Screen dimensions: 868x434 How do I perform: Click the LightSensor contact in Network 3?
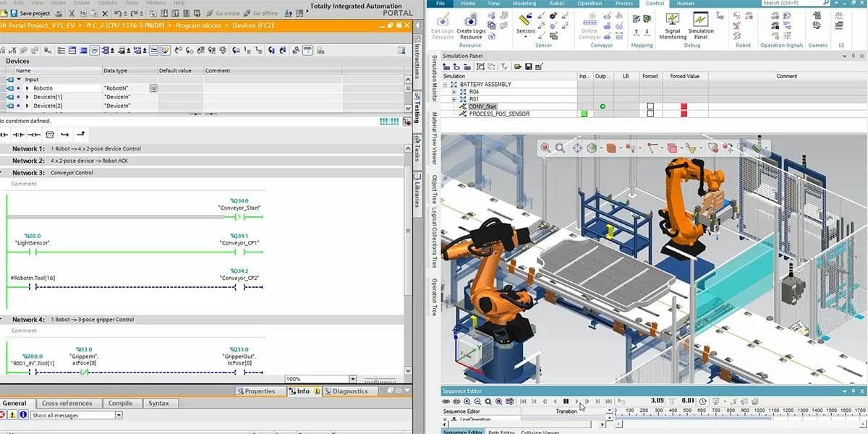tap(33, 252)
